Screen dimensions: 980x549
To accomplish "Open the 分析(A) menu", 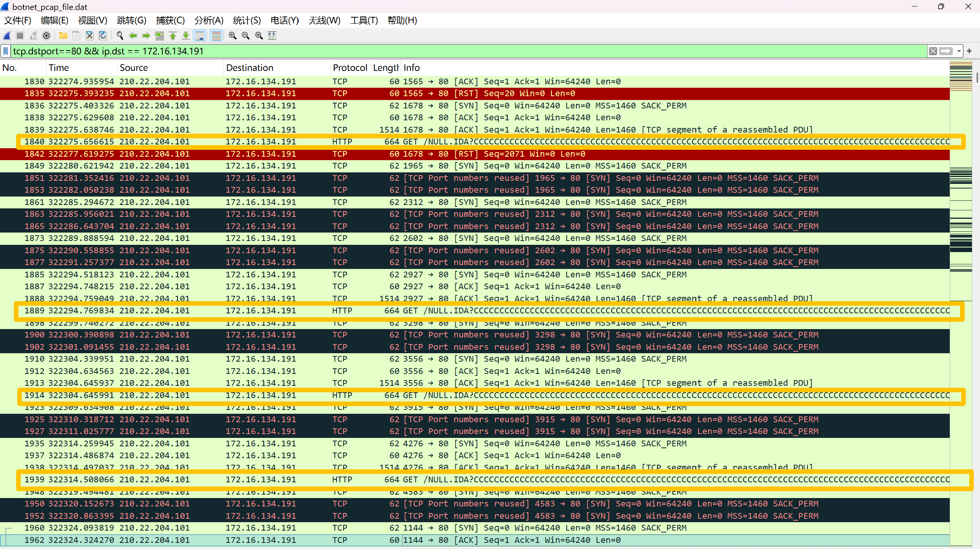I will click(208, 20).
